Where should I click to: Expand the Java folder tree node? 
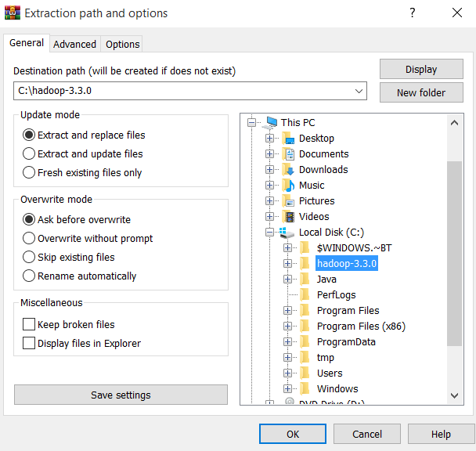[x=288, y=280]
